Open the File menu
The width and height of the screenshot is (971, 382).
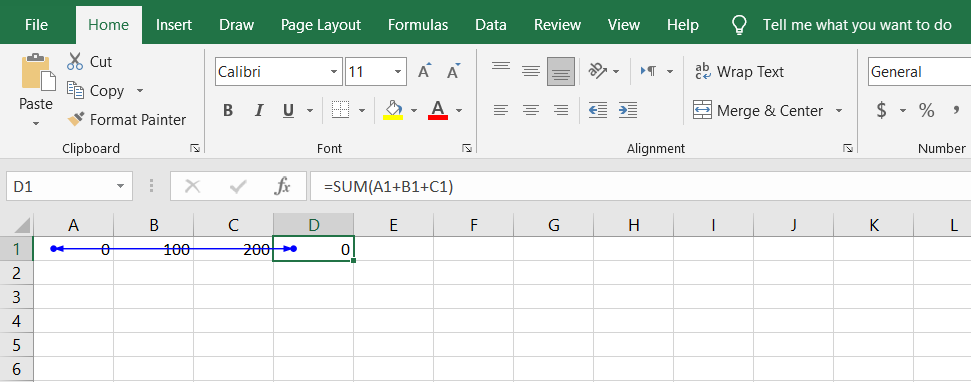tap(37, 25)
